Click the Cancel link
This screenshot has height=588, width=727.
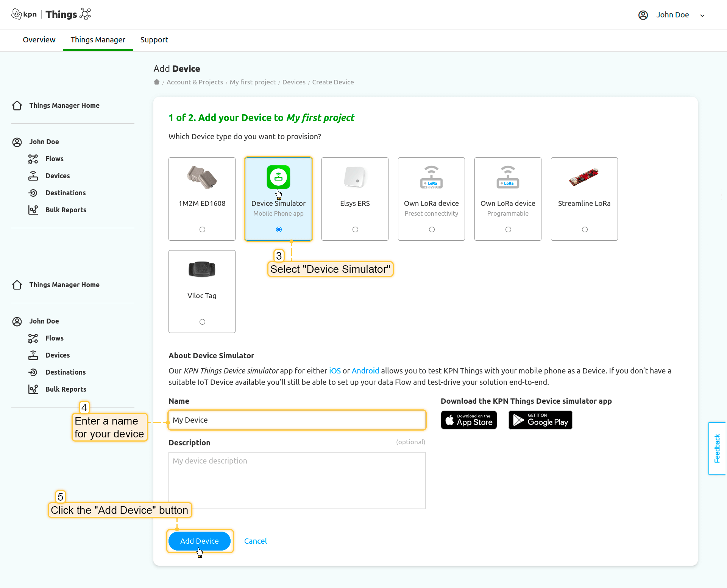click(255, 541)
